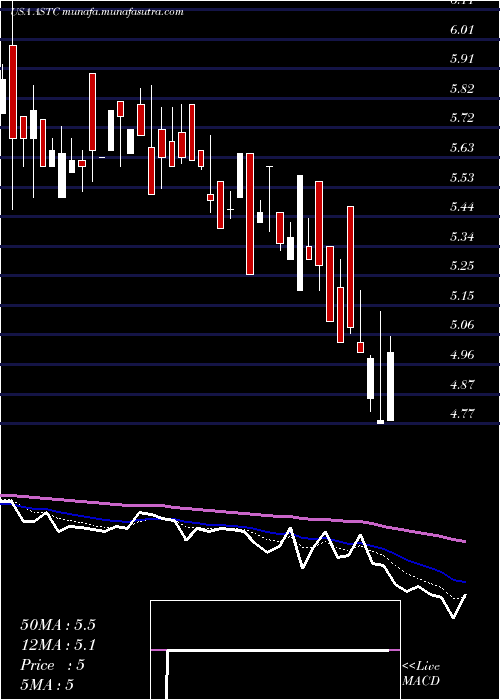Click the 12MA : 5.1 legend text

tap(58, 645)
